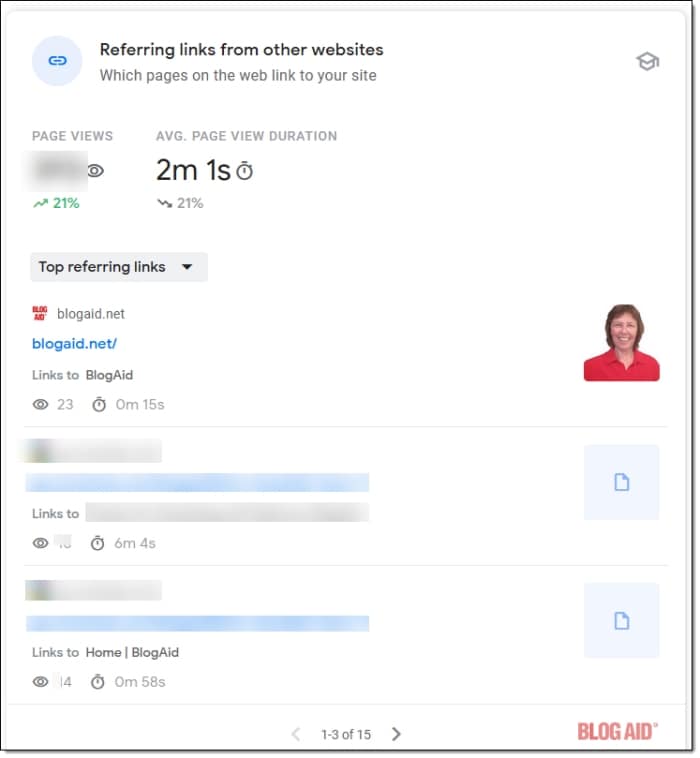The height and width of the screenshot is (758, 700).
Task: Click the link chain icon in header
Action: click(x=58, y=61)
